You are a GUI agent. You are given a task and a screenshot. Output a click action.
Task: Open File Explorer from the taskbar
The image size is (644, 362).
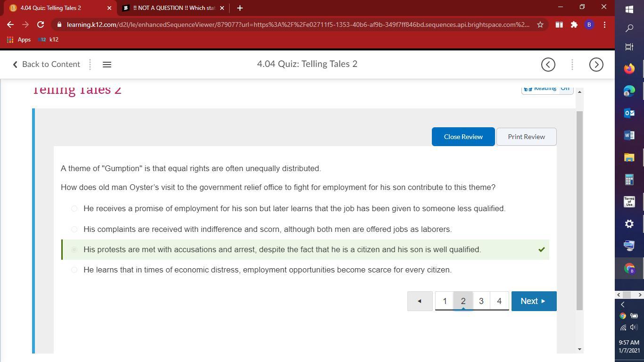point(629,157)
